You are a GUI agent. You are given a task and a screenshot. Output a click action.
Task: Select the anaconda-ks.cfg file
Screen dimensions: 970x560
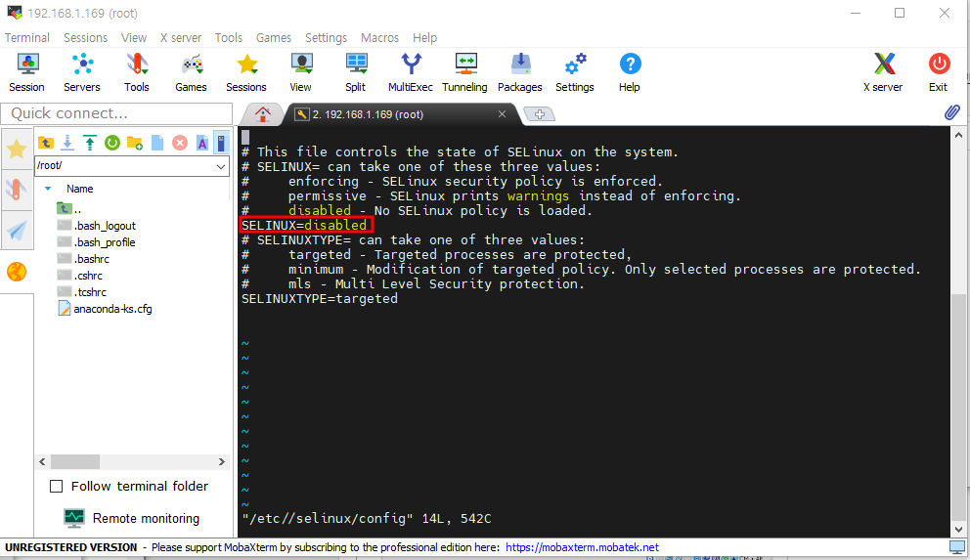105,309
